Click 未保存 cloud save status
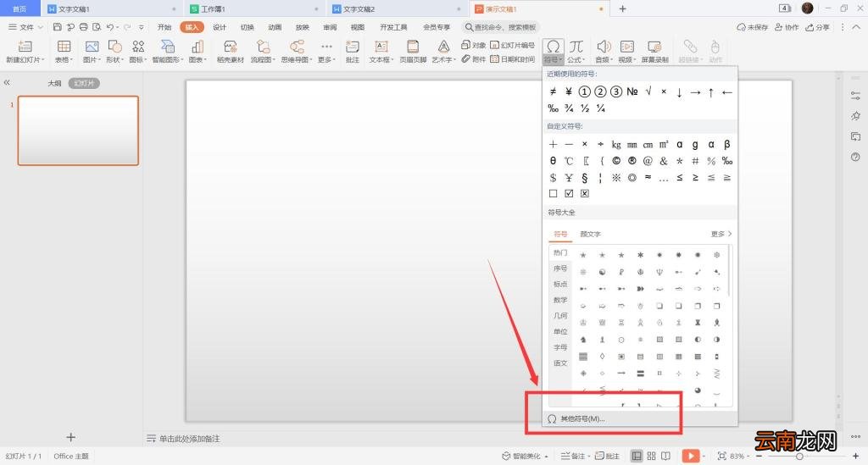This screenshot has height=465, width=868. pyautogui.click(x=752, y=27)
